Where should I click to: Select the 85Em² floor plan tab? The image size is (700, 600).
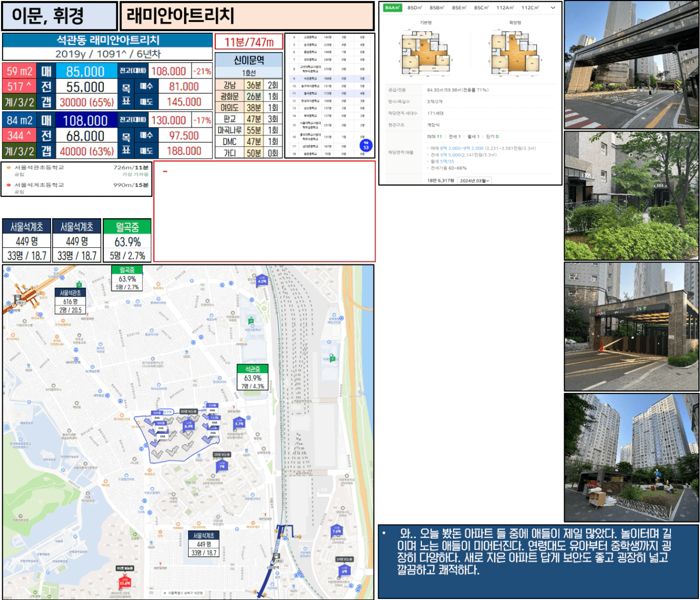pyautogui.click(x=459, y=8)
